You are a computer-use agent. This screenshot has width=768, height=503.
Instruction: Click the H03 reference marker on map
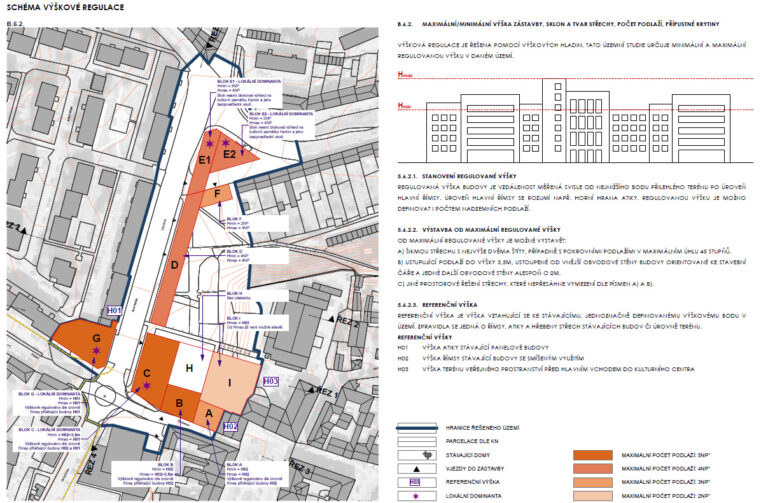click(270, 381)
